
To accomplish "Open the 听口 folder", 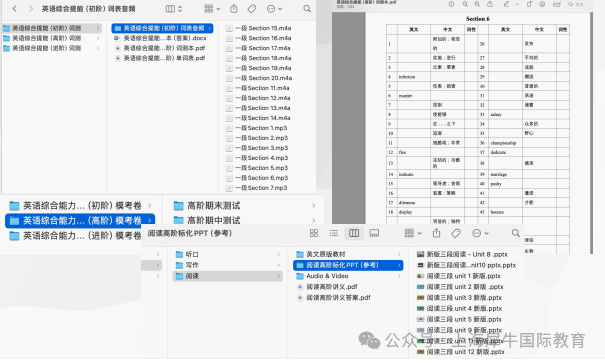I will pos(228,254).
